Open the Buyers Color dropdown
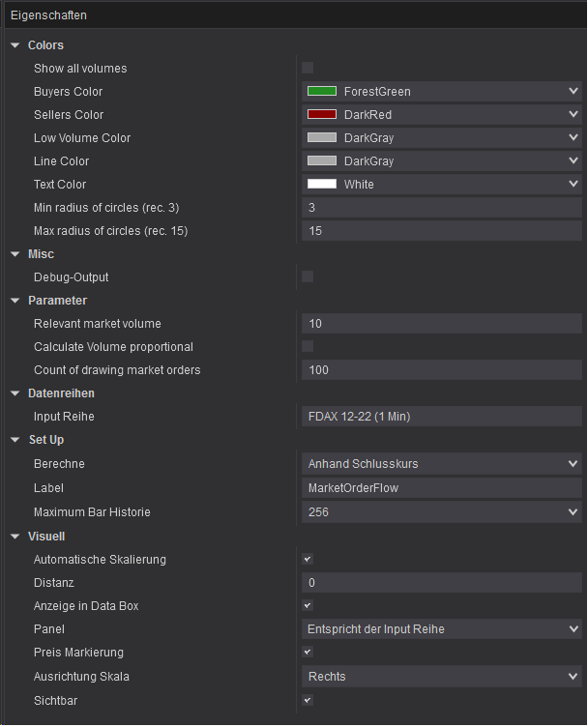This screenshot has height=727, width=588. pyautogui.click(x=573, y=92)
